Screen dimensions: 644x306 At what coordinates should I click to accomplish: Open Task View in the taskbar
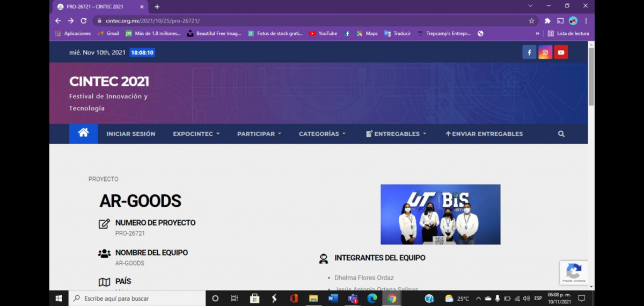pos(235,298)
